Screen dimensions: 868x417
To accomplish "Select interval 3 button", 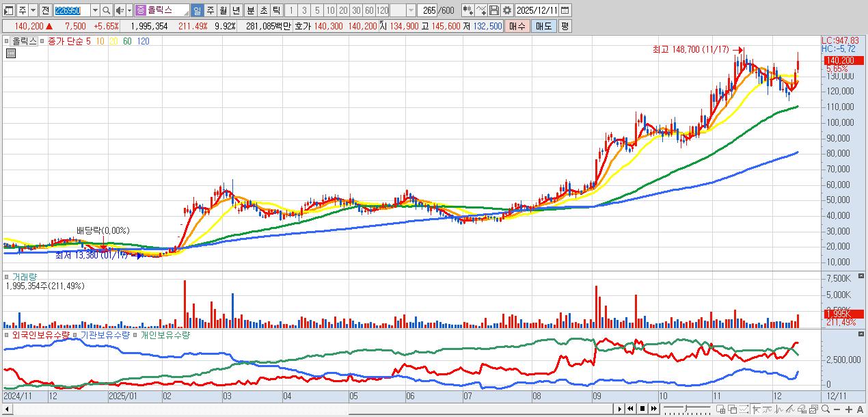I will [x=304, y=10].
